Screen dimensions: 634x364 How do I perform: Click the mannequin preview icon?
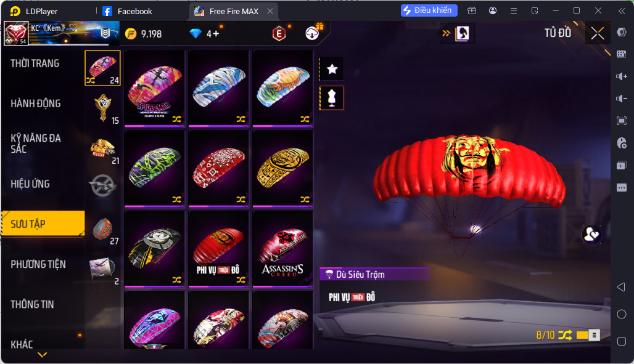point(332,98)
